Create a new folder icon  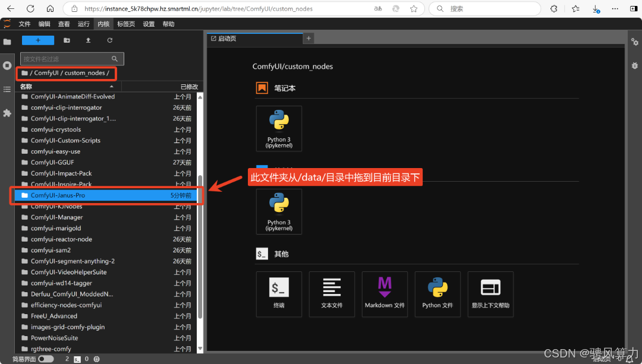point(67,40)
